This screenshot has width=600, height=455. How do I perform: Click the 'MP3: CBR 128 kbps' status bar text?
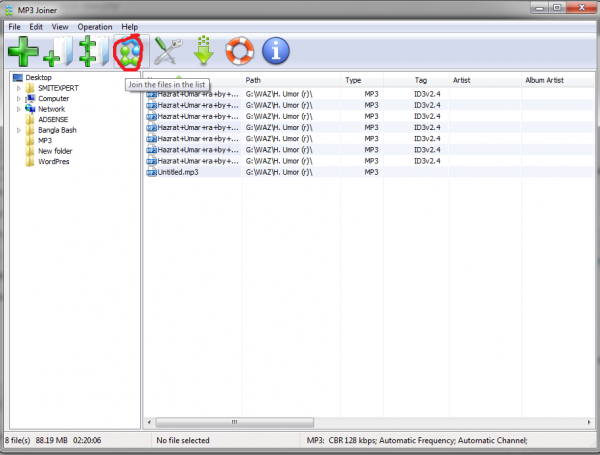pos(417,440)
